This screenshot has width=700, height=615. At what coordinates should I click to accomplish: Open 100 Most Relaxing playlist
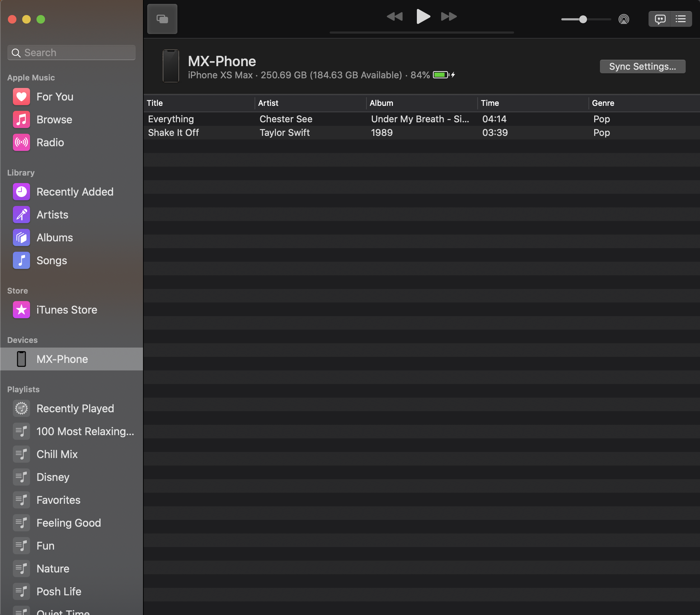(x=72, y=431)
